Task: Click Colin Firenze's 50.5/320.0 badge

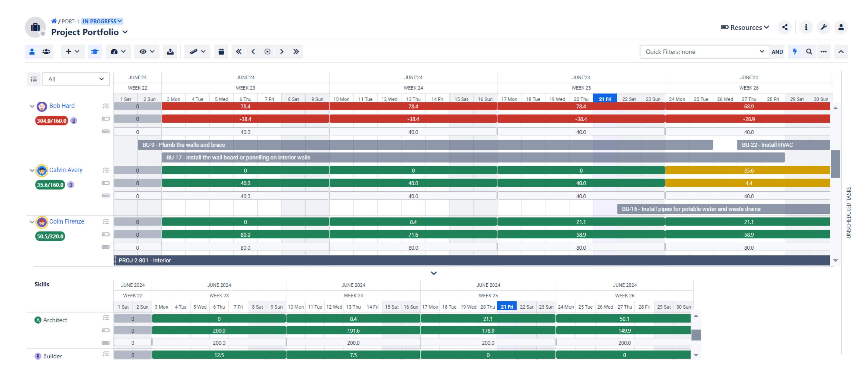Action: coord(50,236)
